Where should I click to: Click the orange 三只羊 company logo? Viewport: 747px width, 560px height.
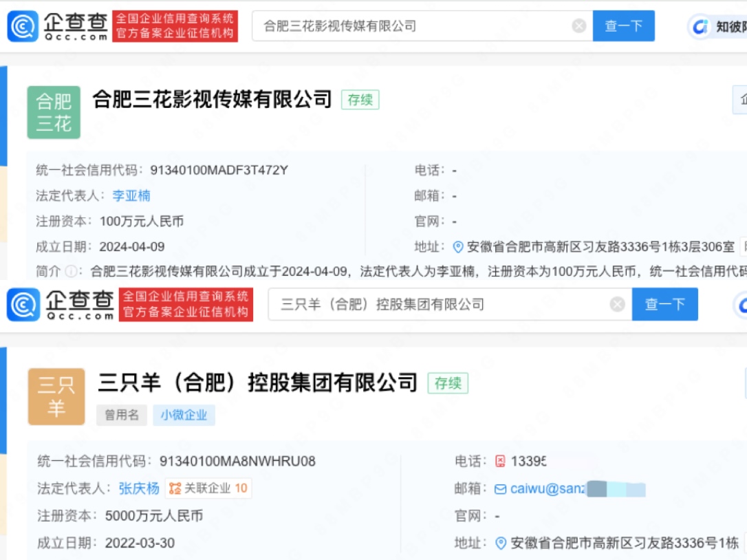point(56,396)
